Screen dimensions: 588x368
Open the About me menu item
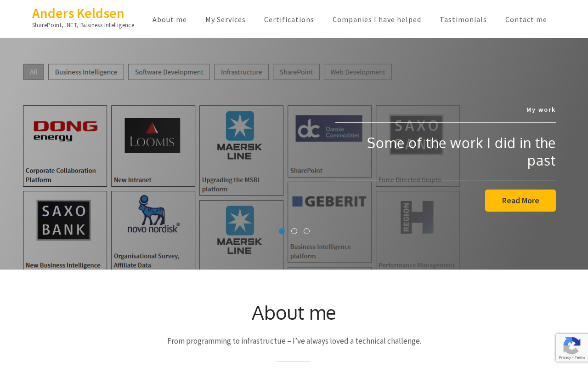click(170, 19)
